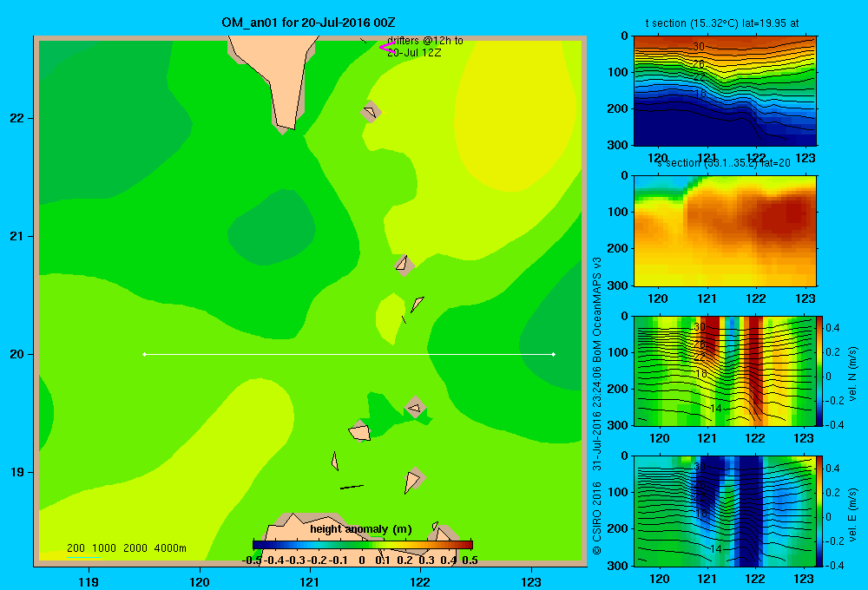Click latitude 21 label on main map axis

click(17, 236)
